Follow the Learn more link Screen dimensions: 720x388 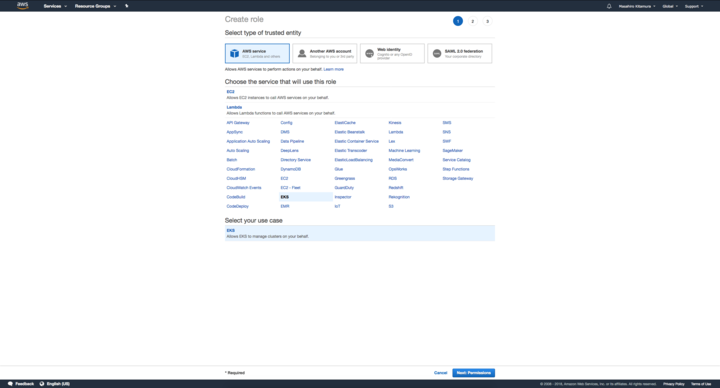pos(333,69)
